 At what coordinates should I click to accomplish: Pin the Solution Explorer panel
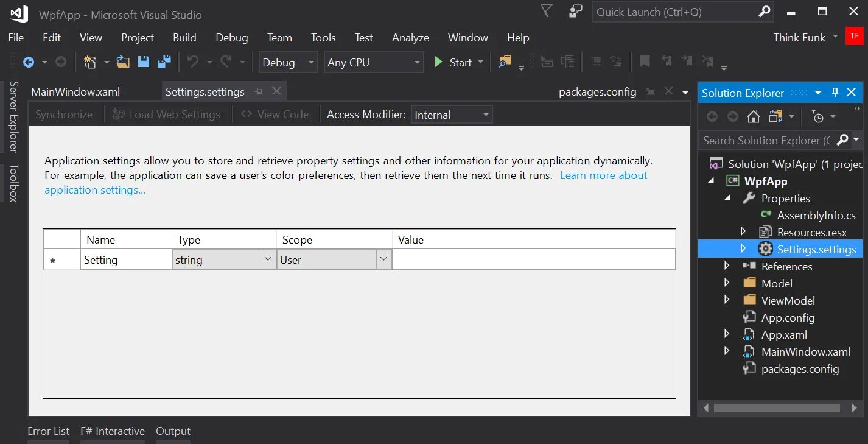835,93
